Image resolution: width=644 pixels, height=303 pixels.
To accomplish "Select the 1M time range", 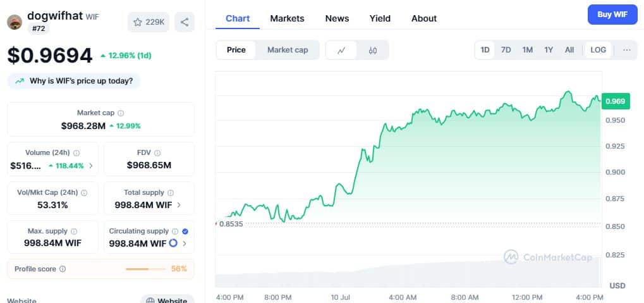I will pyautogui.click(x=527, y=50).
